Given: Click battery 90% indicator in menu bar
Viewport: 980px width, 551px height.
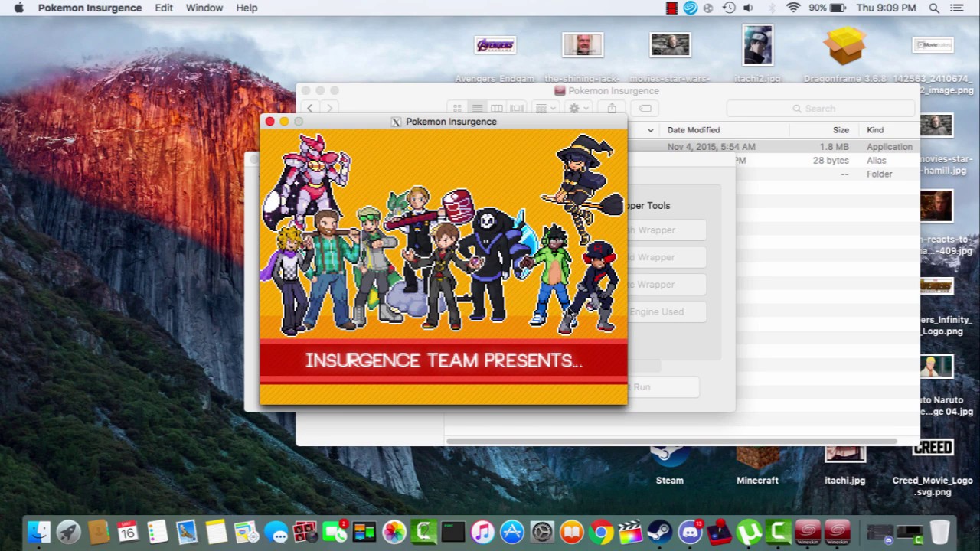Looking at the screenshot, I should click(x=827, y=8).
